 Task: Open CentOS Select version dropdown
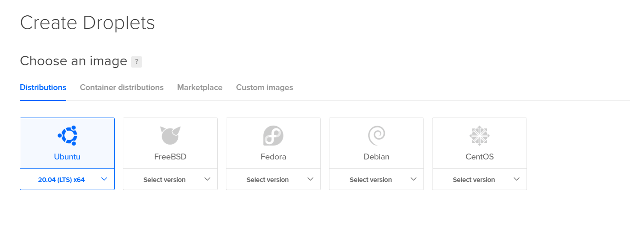479,180
